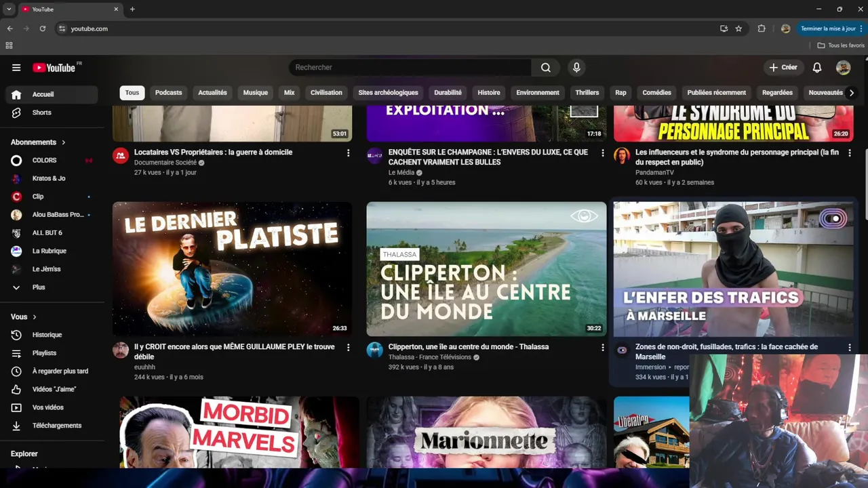Click the Rechercher search field
Screen dimensions: 868x488
(x=410, y=67)
